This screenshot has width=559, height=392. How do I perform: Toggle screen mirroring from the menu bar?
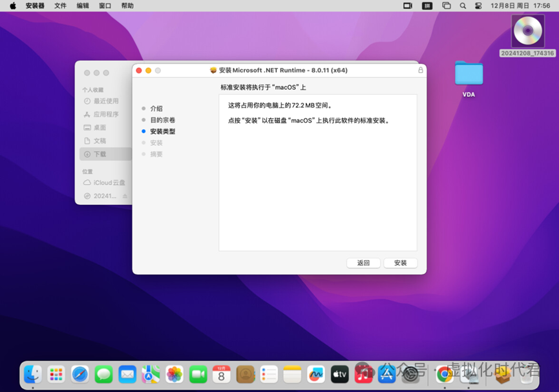click(408, 5)
